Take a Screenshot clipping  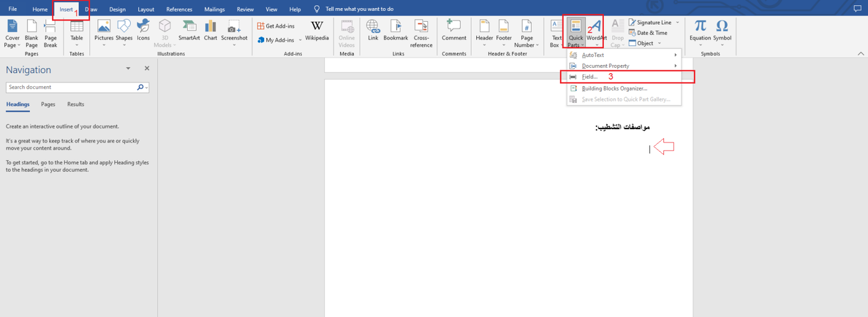click(x=234, y=33)
